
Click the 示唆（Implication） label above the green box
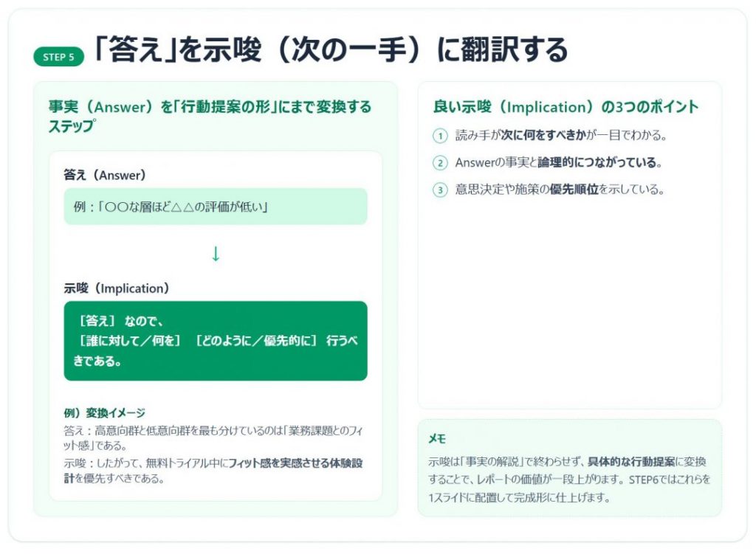click(117, 288)
